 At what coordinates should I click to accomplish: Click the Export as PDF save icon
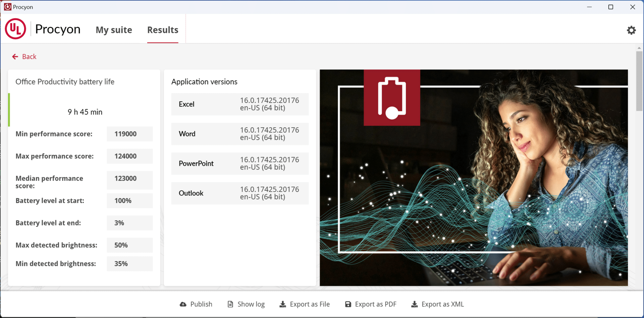(348, 304)
